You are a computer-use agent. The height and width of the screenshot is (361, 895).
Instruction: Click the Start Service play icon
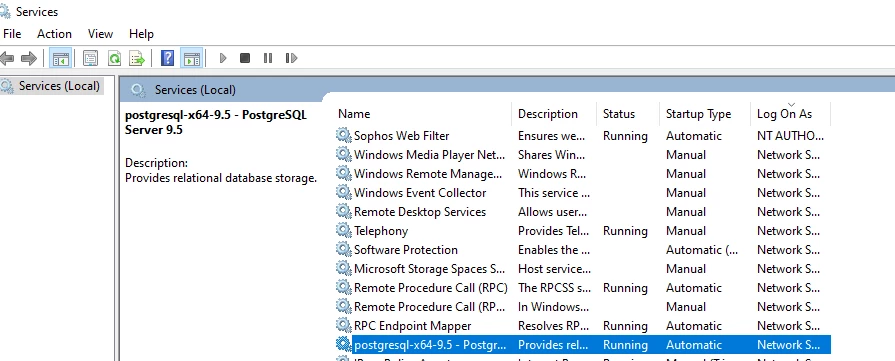223,58
